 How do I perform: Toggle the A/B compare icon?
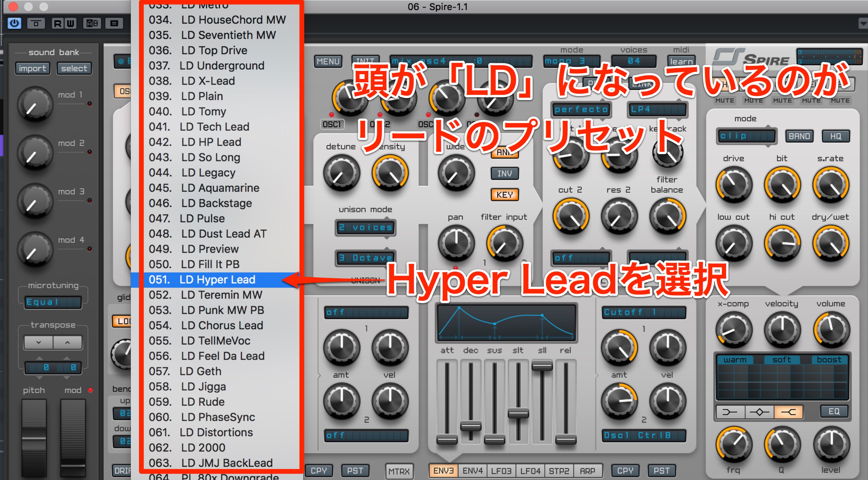tap(92, 23)
